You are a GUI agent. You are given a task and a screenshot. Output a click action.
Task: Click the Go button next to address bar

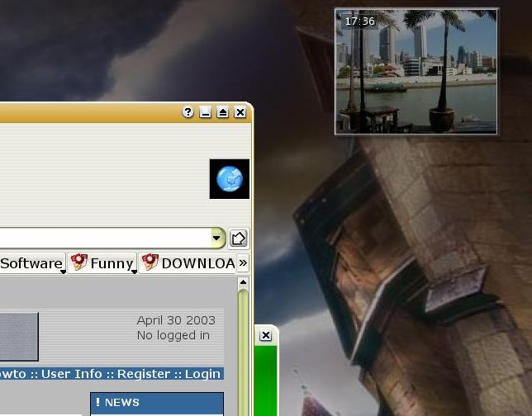coord(238,239)
